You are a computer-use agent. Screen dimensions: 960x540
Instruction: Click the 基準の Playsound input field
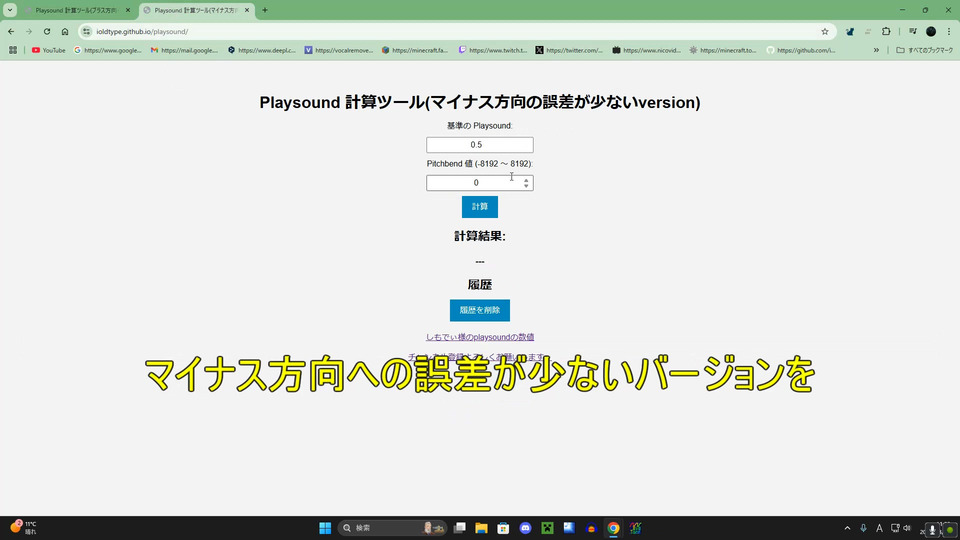coord(479,144)
